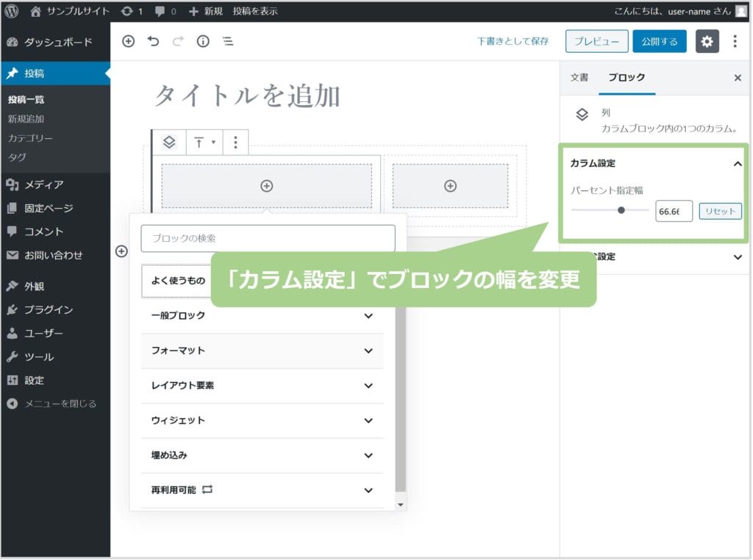Click the percentage width slider handle
Image resolution: width=753 pixels, height=560 pixels.
tap(621, 211)
